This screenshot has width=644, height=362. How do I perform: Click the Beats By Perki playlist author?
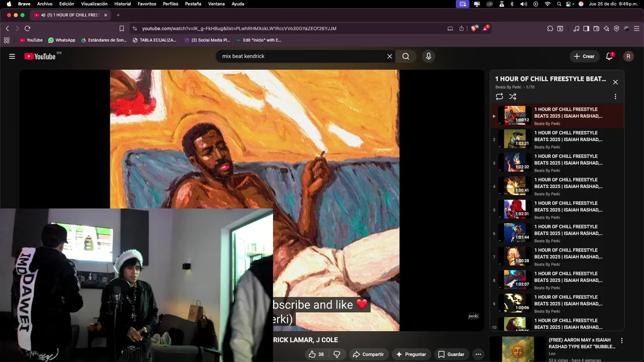point(508,87)
